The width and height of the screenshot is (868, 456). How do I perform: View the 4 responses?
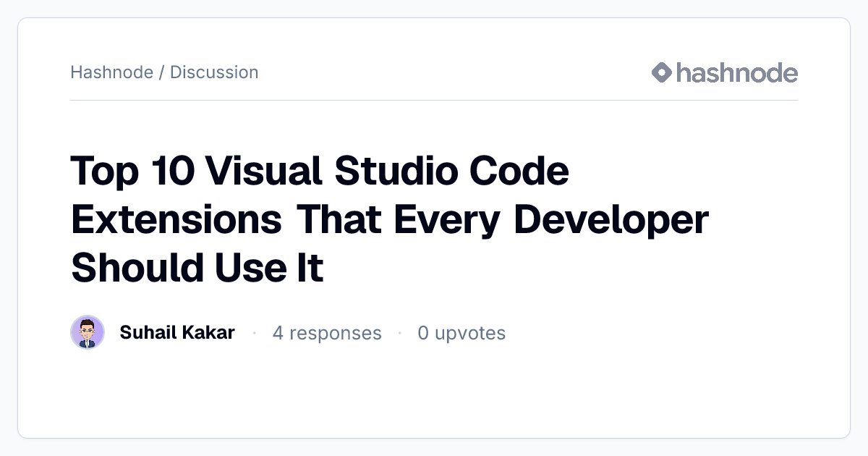tap(327, 333)
